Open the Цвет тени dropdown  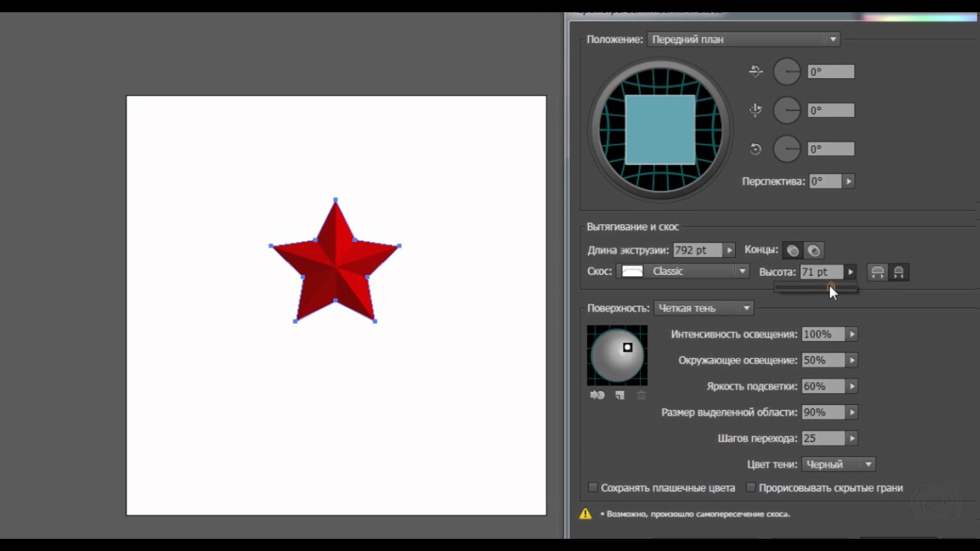[x=838, y=465]
